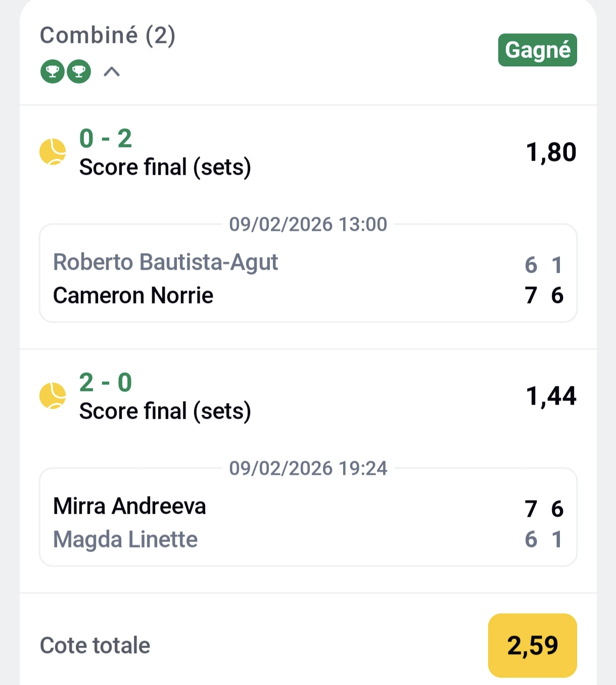Click the 1,80 odds value
The width and height of the screenshot is (616, 685).
coord(551,152)
